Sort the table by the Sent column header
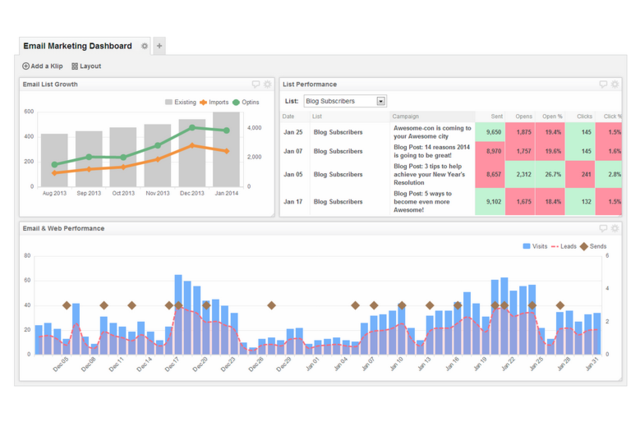The width and height of the screenshot is (640, 426). (495, 116)
